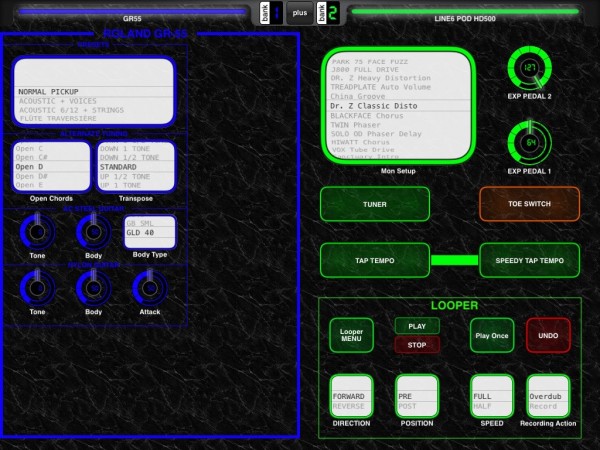The image size is (600, 450).
Task: Stop looper with STOP button
Action: [x=417, y=345]
